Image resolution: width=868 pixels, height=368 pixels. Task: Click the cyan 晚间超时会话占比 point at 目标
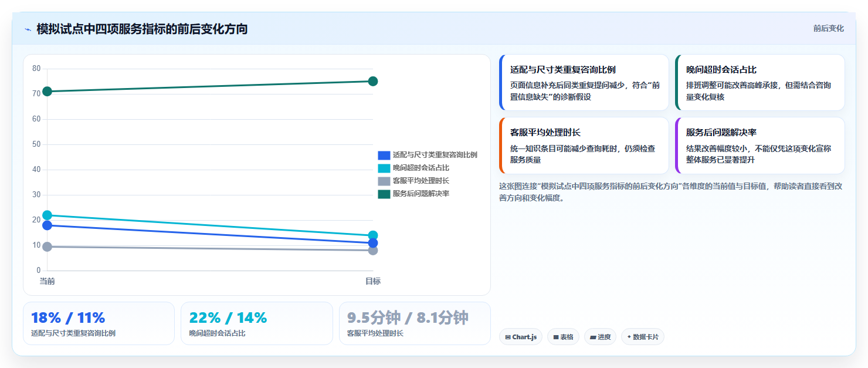click(373, 235)
